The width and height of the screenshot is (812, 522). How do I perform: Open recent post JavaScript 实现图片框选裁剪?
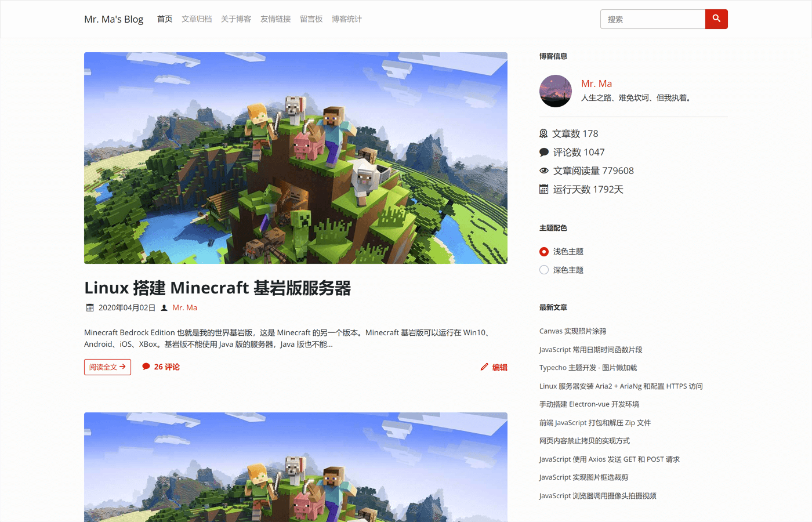coord(583,477)
